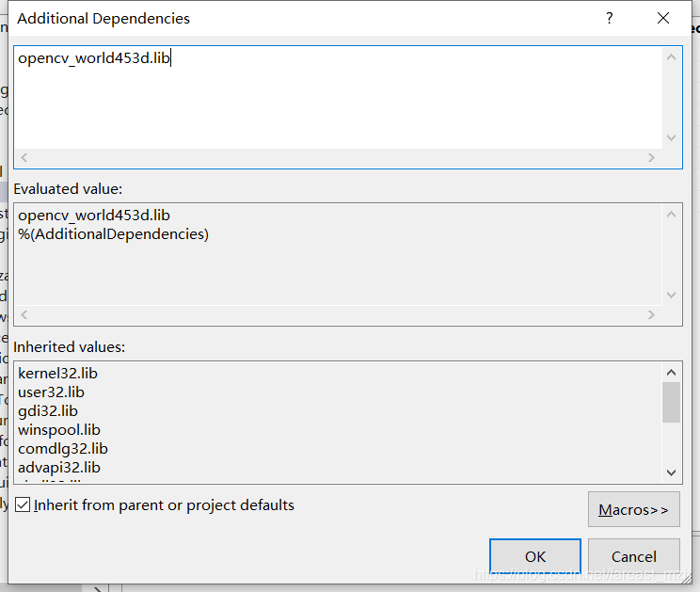Click the help question mark button
This screenshot has height=592, width=700.
click(610, 18)
